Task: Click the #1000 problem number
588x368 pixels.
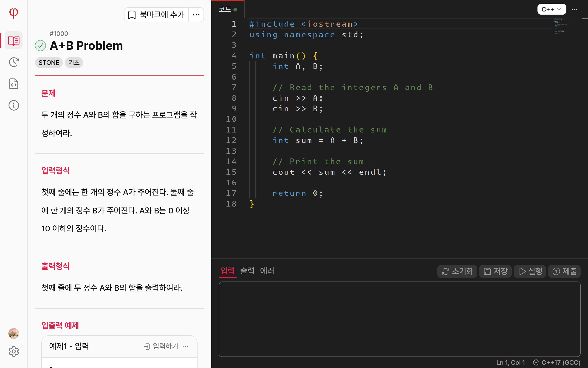Action: (59, 34)
